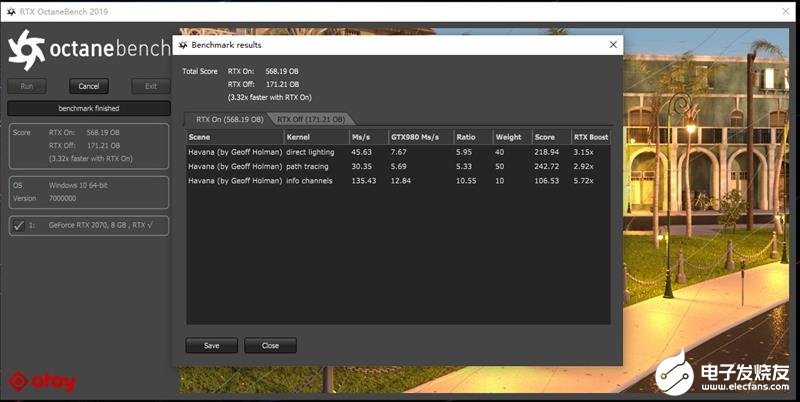
Task: Switch to the RTX Off (171.21 OB) tab
Action: click(311, 119)
